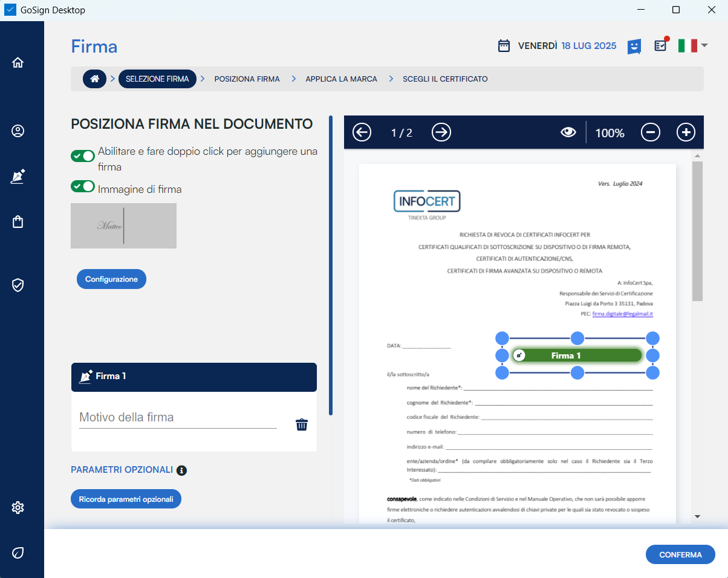Click the Motivo della firma field
The image size is (728, 578).
(178, 418)
